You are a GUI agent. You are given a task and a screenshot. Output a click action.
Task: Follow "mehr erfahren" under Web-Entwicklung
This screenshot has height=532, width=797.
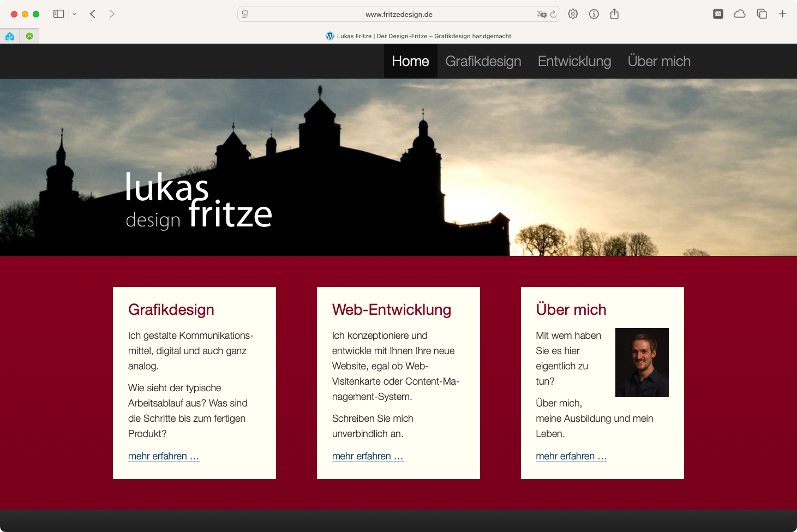(x=368, y=456)
